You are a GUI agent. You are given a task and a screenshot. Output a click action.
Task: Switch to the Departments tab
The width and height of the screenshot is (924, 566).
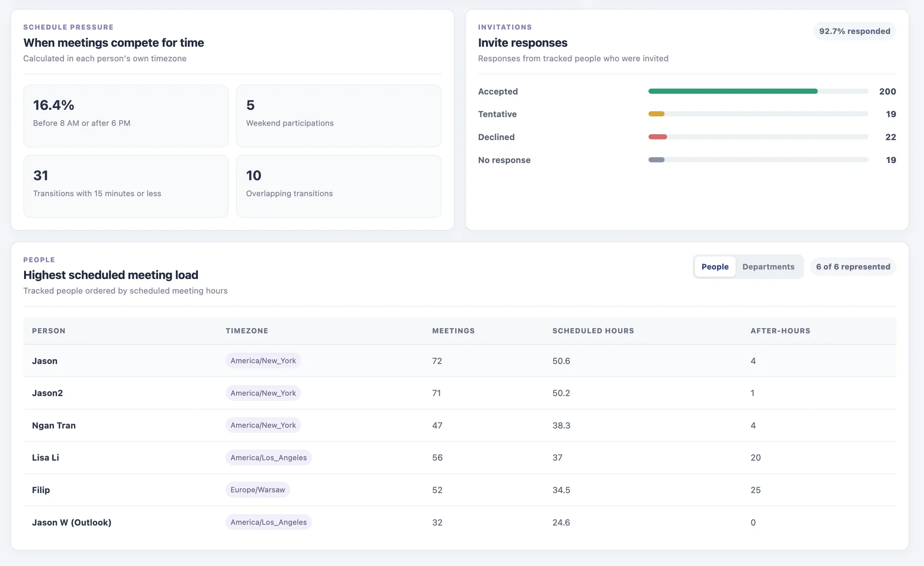(768, 266)
